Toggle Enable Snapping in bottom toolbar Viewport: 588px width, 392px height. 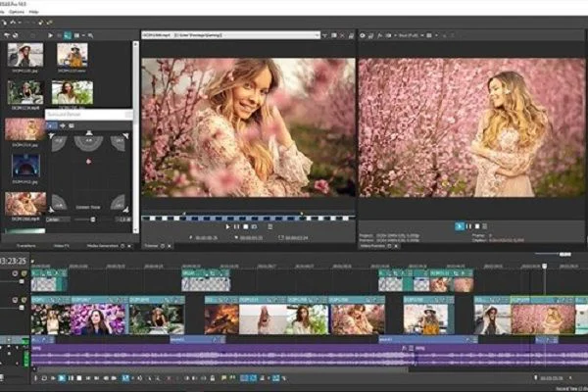pos(244,378)
